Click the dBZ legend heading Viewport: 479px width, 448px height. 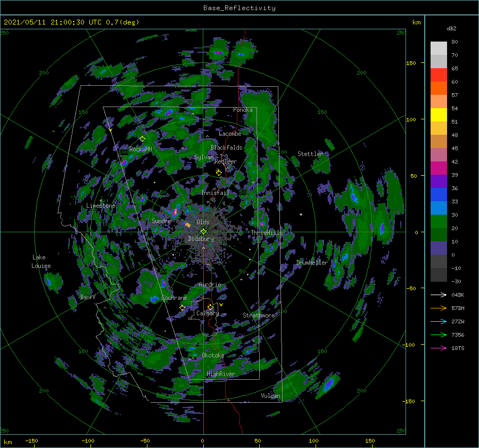[x=451, y=28]
